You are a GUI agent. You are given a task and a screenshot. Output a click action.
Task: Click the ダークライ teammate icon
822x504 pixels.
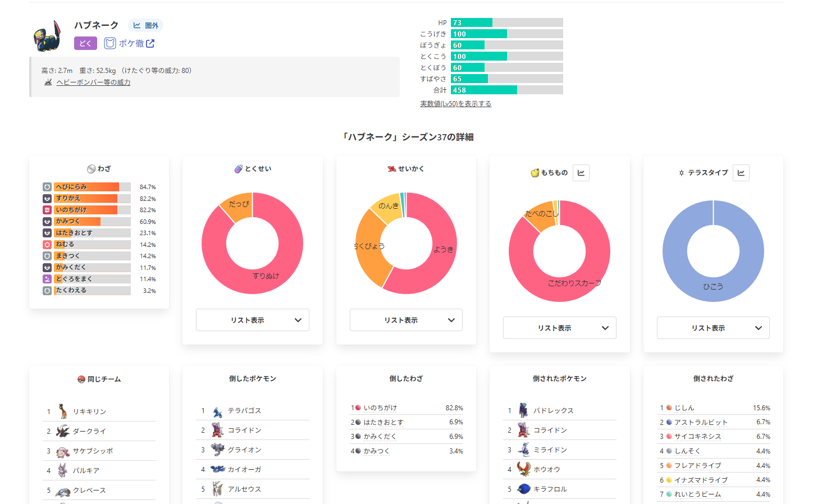click(63, 431)
